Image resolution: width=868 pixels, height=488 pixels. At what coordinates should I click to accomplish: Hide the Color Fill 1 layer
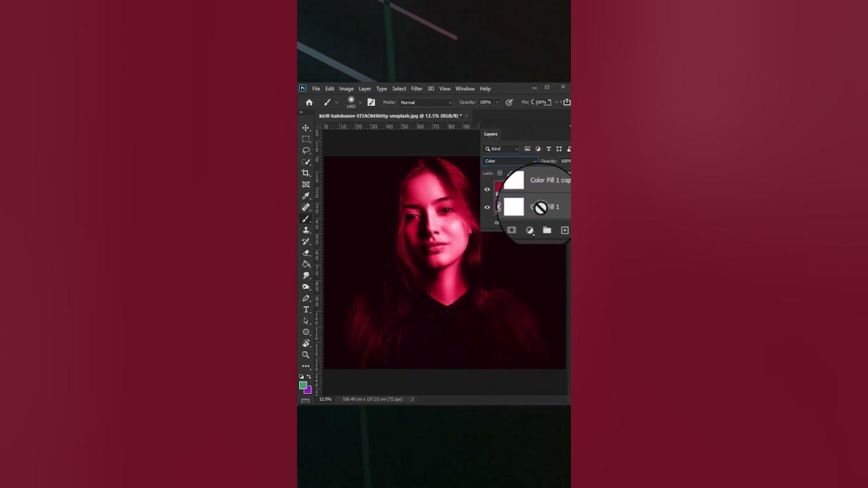(487, 207)
